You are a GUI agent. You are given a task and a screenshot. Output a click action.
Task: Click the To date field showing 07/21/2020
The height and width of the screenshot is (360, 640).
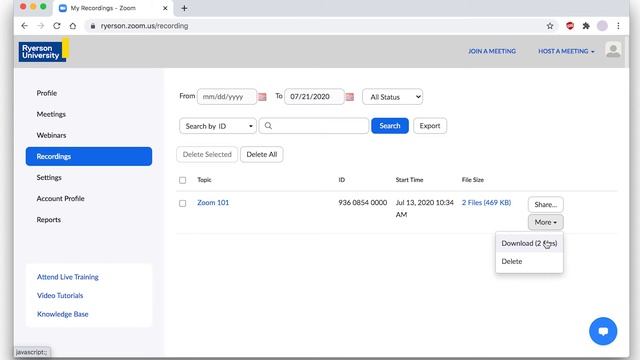point(314,97)
